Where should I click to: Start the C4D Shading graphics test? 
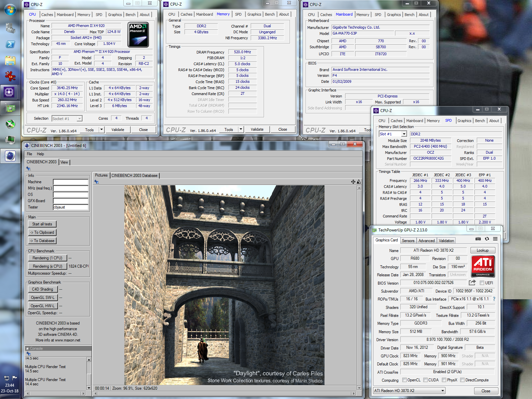[x=43, y=289]
